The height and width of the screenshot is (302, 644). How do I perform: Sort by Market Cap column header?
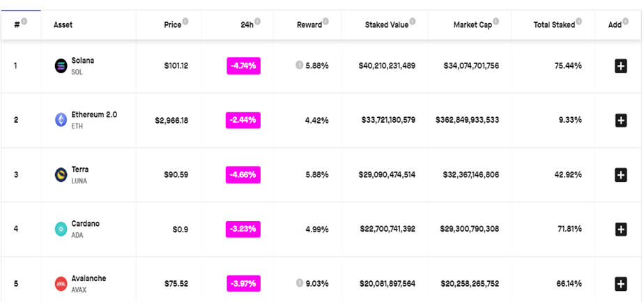(474, 25)
